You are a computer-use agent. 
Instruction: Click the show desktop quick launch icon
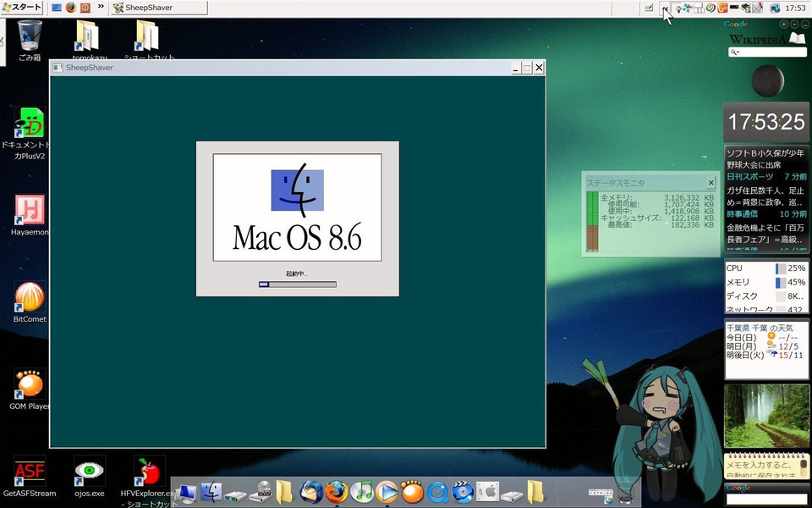[57, 8]
